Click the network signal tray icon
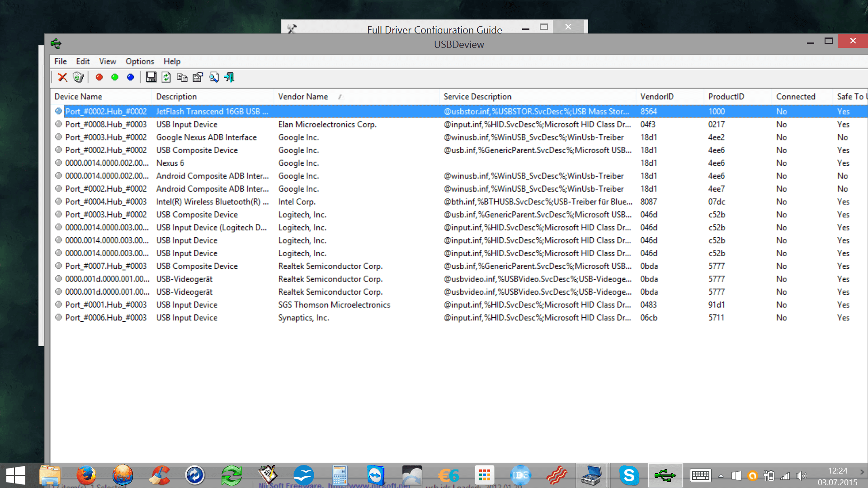 click(x=785, y=476)
